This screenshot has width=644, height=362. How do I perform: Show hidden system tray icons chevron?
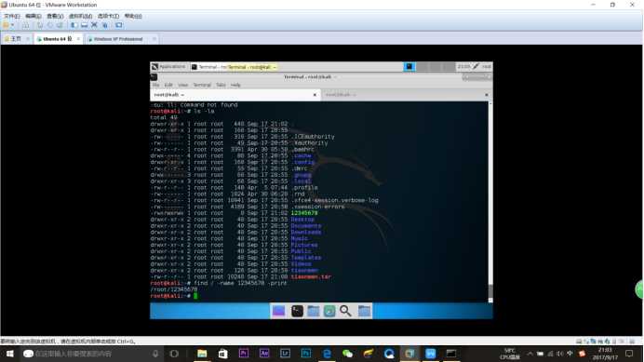(530, 354)
